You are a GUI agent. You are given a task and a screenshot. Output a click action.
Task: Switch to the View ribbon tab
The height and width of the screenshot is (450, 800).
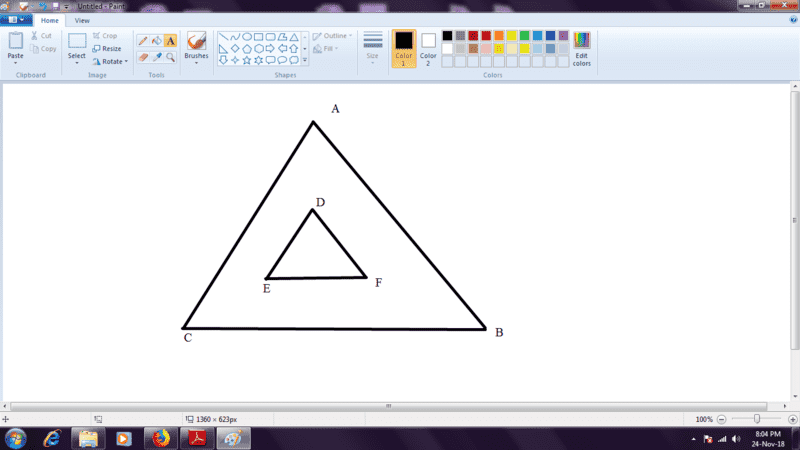pyautogui.click(x=82, y=20)
